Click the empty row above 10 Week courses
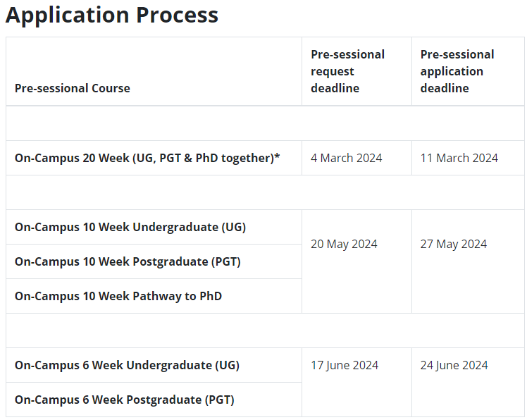527x420 pixels. pyautogui.click(x=265, y=192)
